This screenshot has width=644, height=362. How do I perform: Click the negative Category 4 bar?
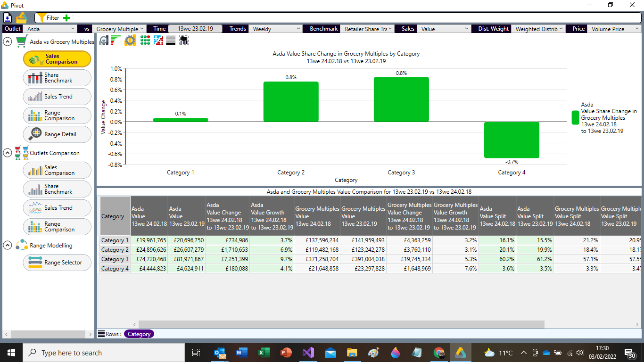(x=512, y=140)
